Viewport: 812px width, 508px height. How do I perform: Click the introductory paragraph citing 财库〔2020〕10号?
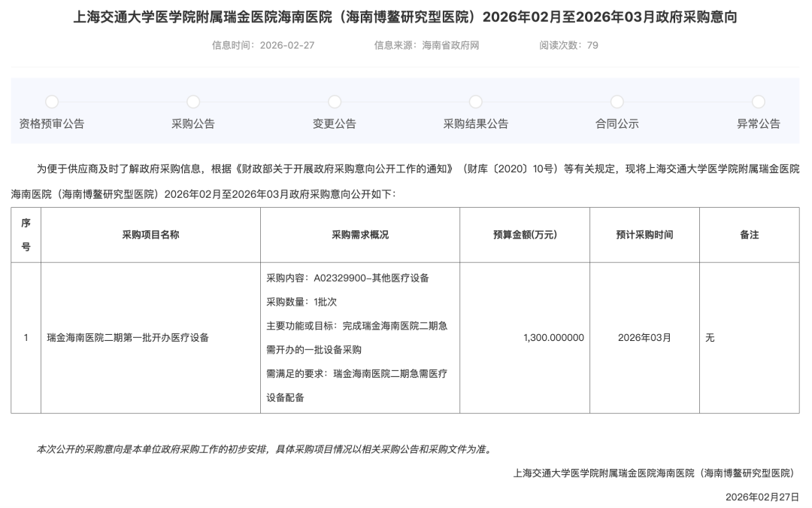(x=405, y=182)
